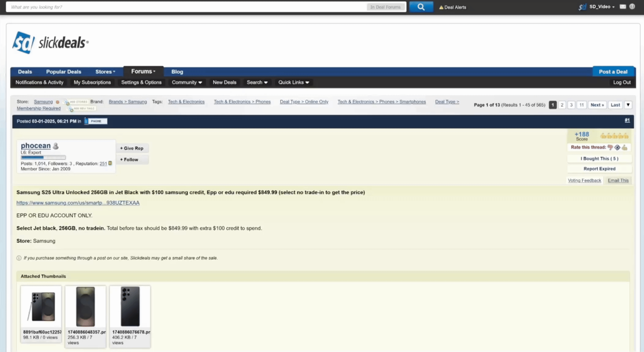Expand the Search submenu
Image resolution: width=644 pixels, height=352 pixels.
pyautogui.click(x=257, y=82)
